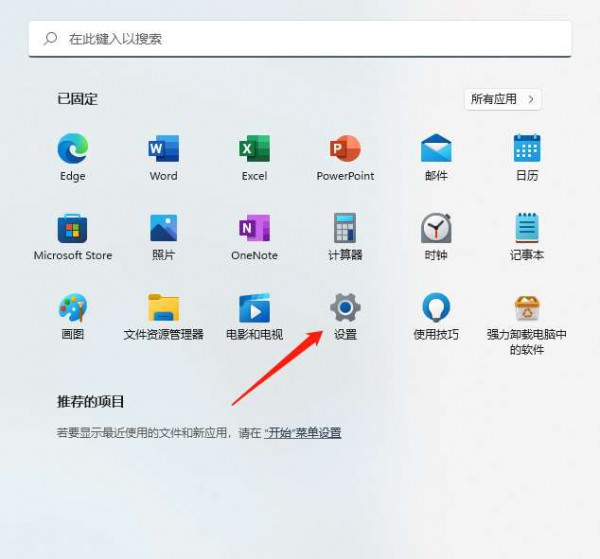The image size is (600, 559).
Task: Open the "开始"菜单设置 link
Action: 303,433
